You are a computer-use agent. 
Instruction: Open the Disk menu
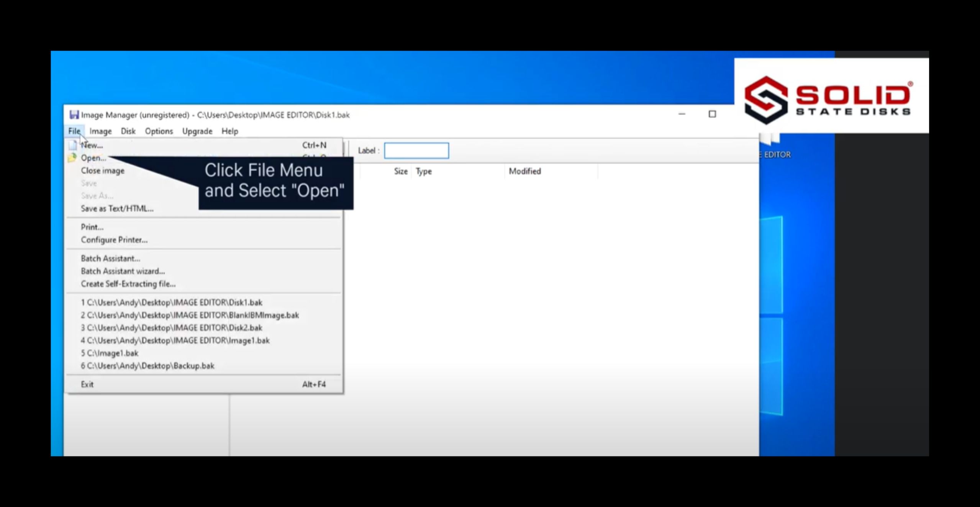point(128,131)
